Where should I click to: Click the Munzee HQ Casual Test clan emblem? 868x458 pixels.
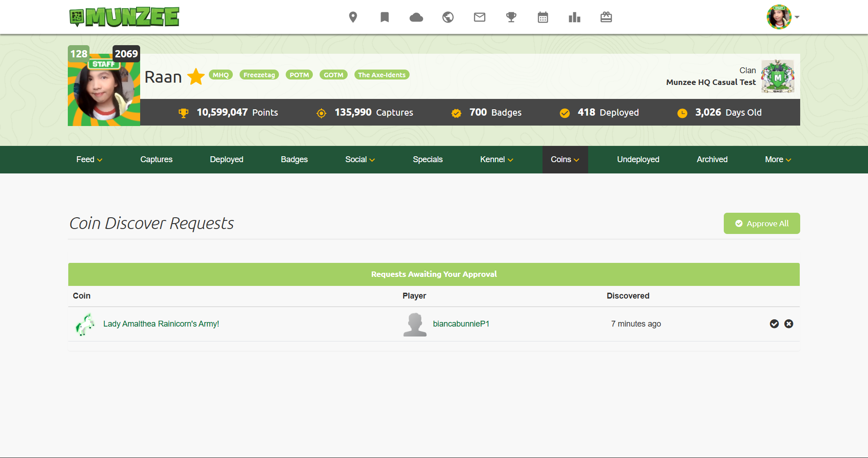coord(778,76)
